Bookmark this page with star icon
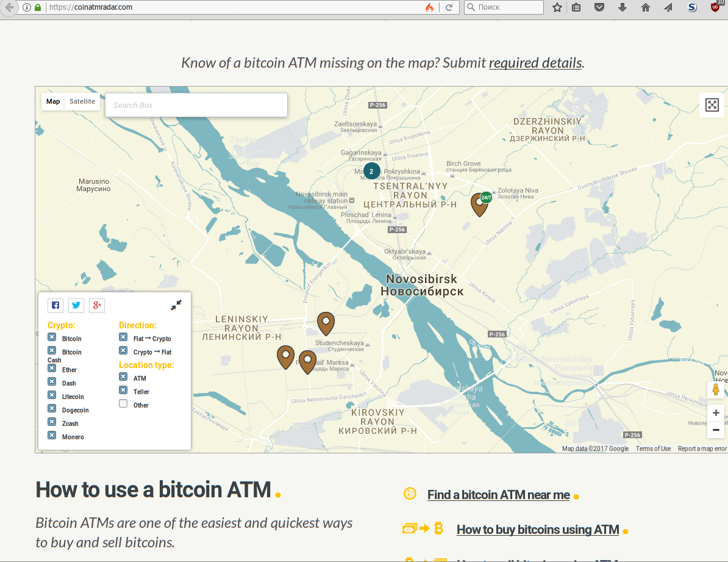This screenshot has height=562, width=728. point(557,7)
